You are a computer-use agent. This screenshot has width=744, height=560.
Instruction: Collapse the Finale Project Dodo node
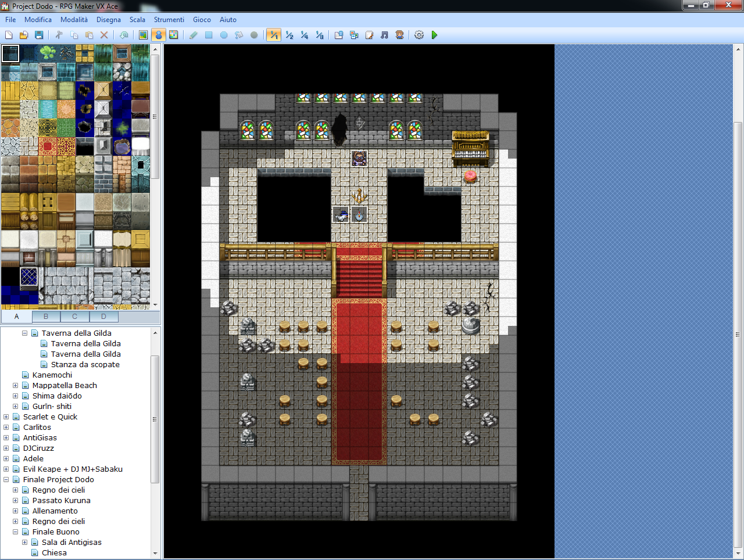pyautogui.click(x=6, y=480)
